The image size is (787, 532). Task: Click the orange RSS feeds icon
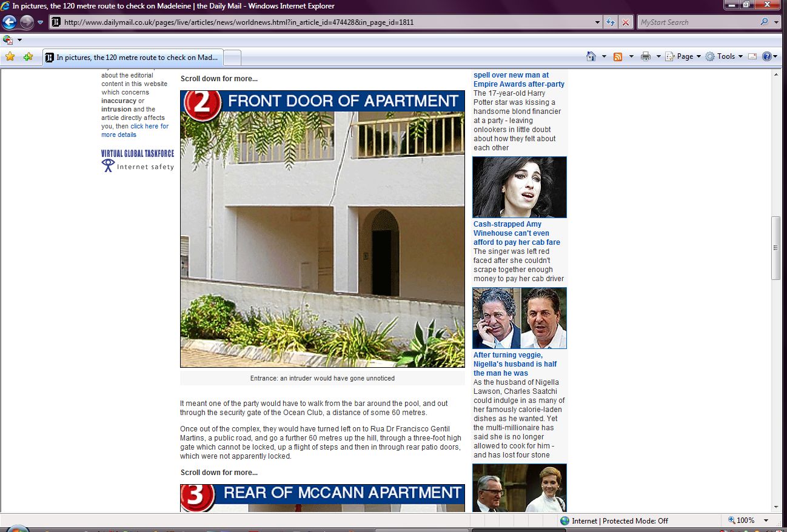618,56
